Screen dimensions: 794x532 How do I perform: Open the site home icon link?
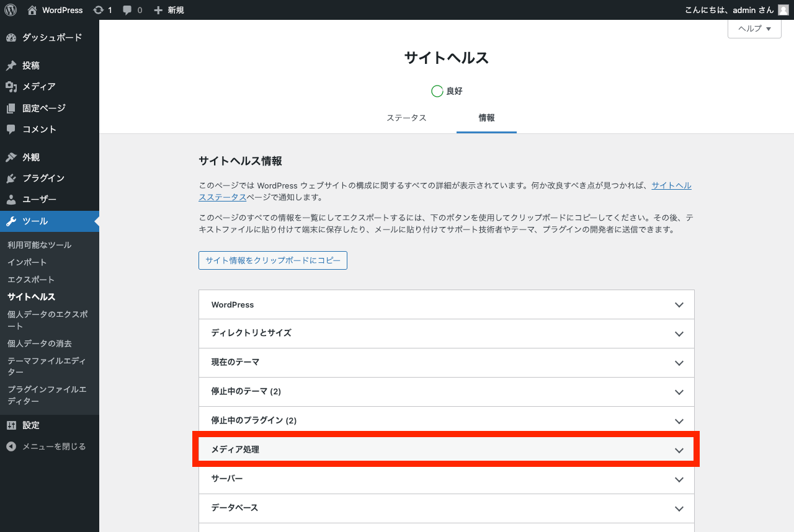click(32, 10)
